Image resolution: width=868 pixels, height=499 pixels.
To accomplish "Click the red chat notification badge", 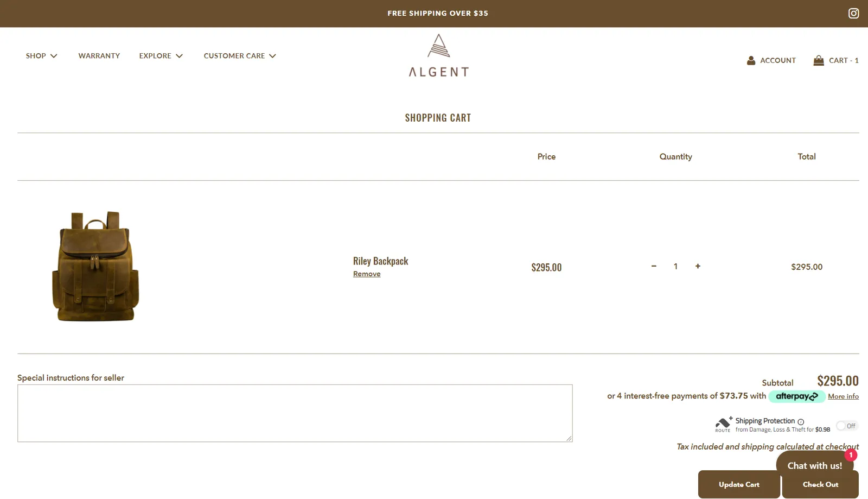I will tap(851, 455).
